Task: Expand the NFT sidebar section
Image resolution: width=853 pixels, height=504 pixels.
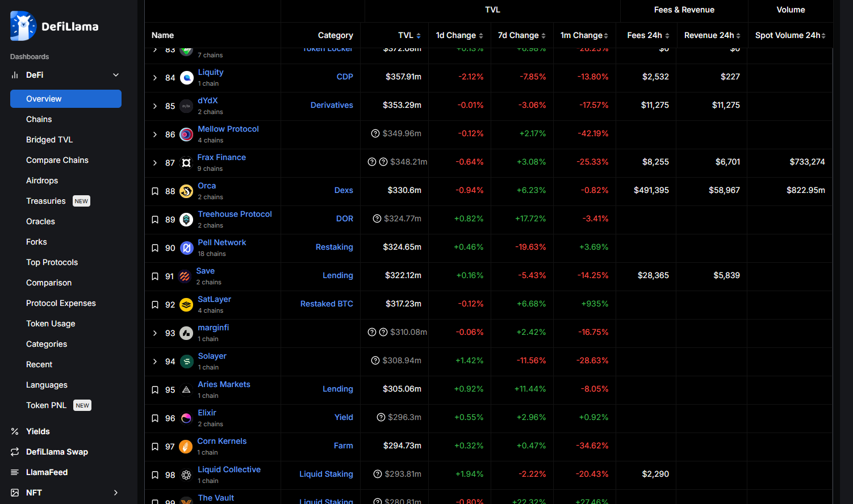Action: pos(116,493)
